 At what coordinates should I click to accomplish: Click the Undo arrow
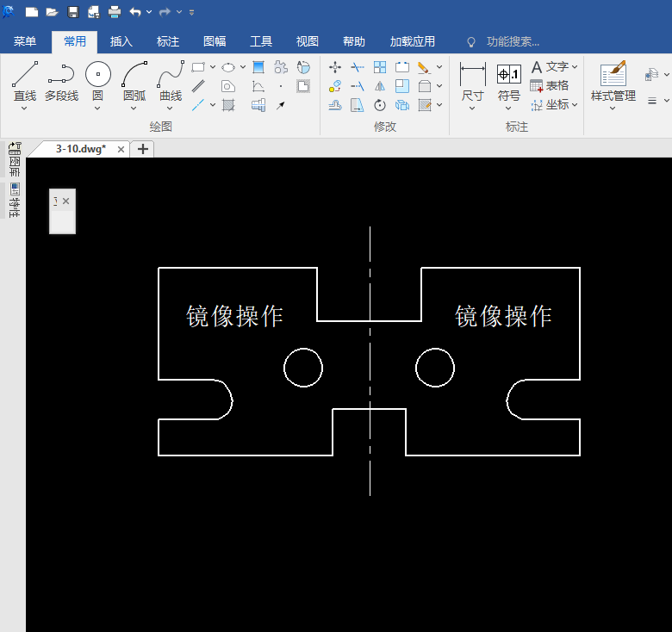tap(135, 12)
